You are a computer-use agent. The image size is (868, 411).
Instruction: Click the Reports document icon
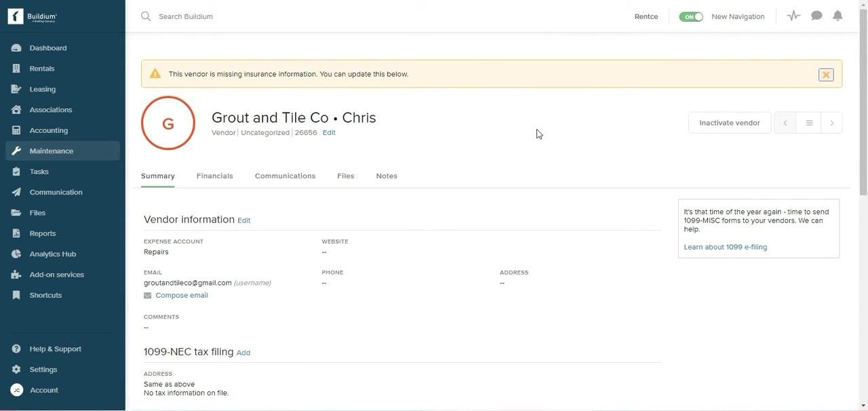(16, 233)
